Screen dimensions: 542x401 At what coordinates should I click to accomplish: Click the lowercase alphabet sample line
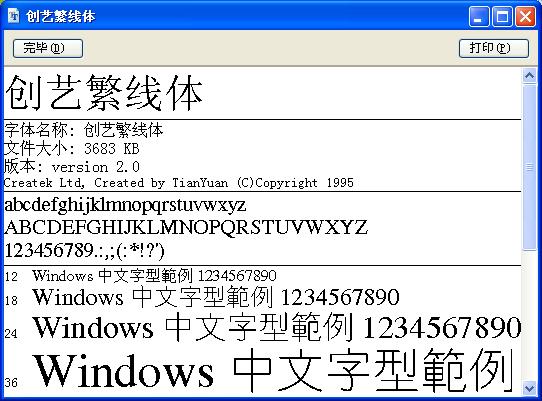tap(125, 206)
